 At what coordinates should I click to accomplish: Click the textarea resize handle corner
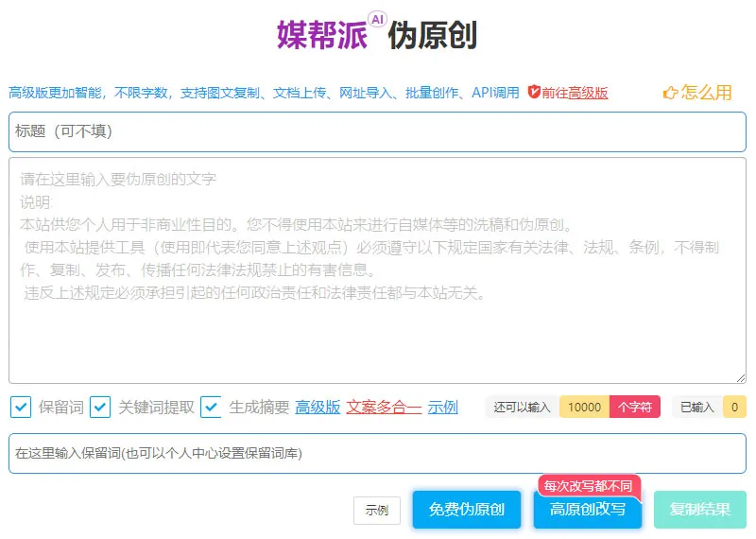pyautogui.click(x=741, y=378)
